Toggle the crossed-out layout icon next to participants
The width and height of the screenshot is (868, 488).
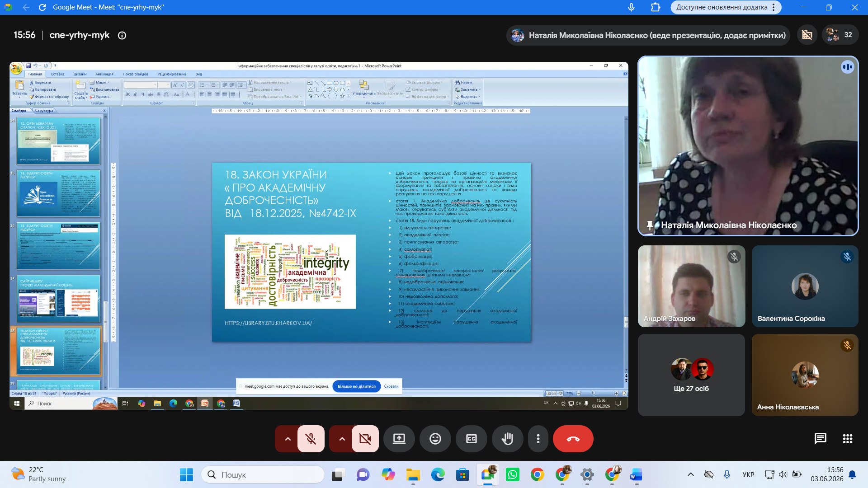coord(807,35)
